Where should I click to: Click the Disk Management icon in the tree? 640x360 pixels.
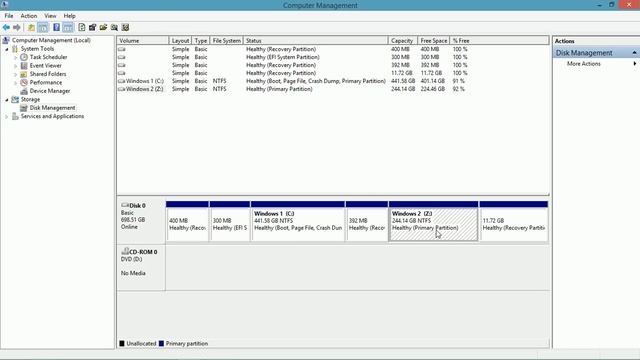coord(24,108)
